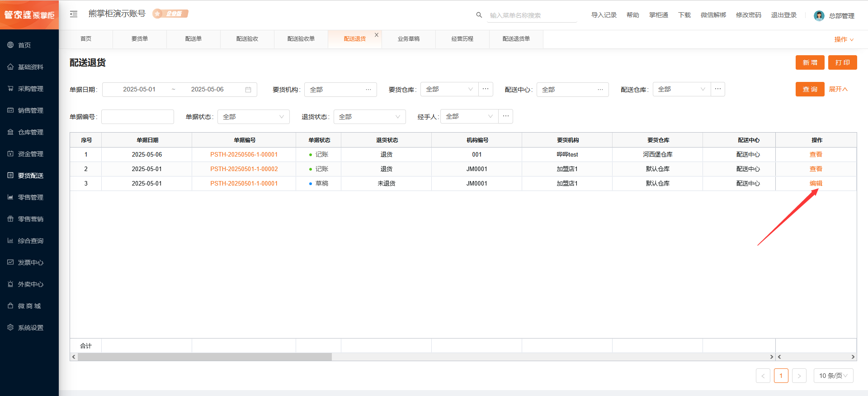Click the enterprise edition badge icon
868x396 pixels.
171,14
